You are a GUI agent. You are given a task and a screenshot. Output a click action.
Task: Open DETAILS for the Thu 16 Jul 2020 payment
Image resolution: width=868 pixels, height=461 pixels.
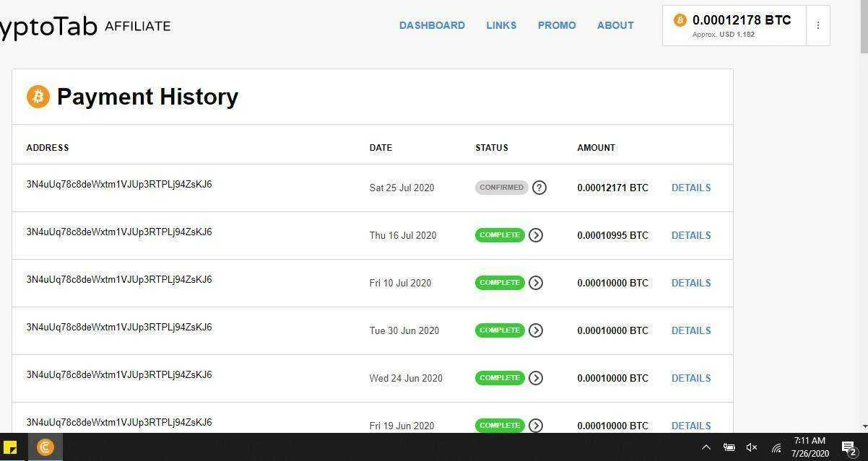[691, 235]
